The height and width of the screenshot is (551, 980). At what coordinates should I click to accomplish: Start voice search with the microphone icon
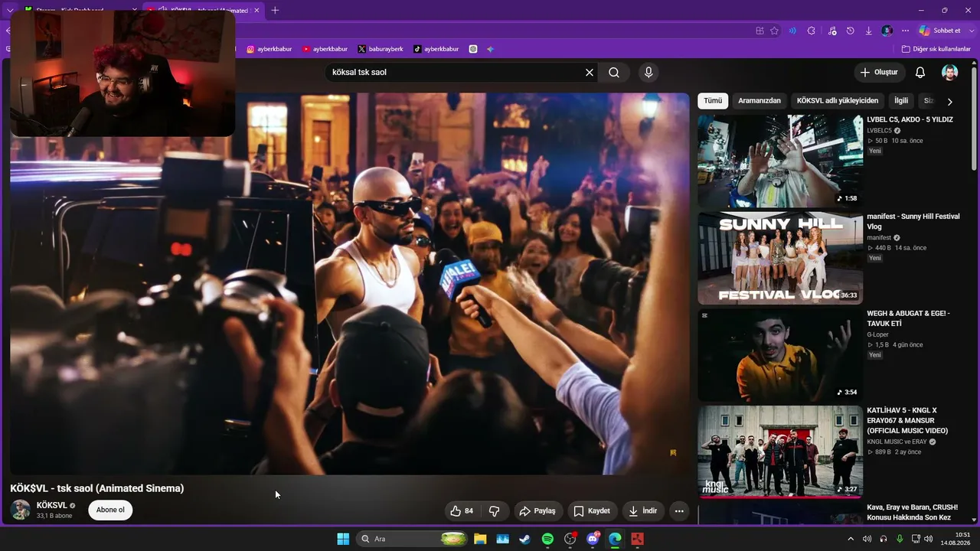(648, 73)
